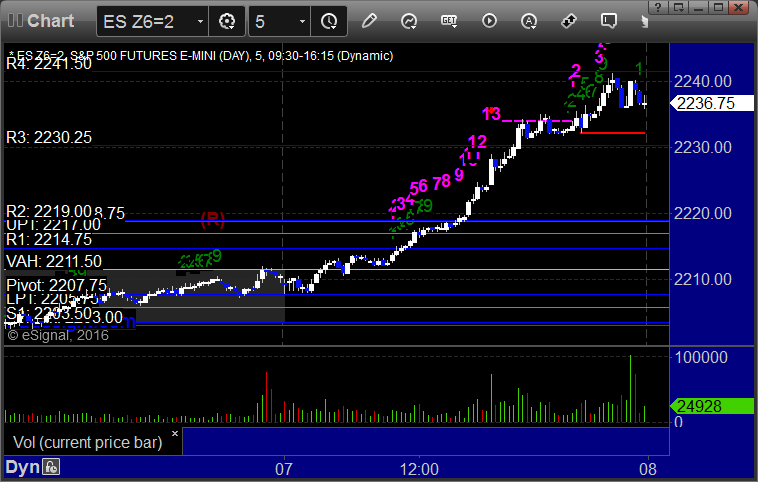Open the symbol settings gear menu
Screen dimensions: 758x482
pyautogui.click(x=227, y=21)
